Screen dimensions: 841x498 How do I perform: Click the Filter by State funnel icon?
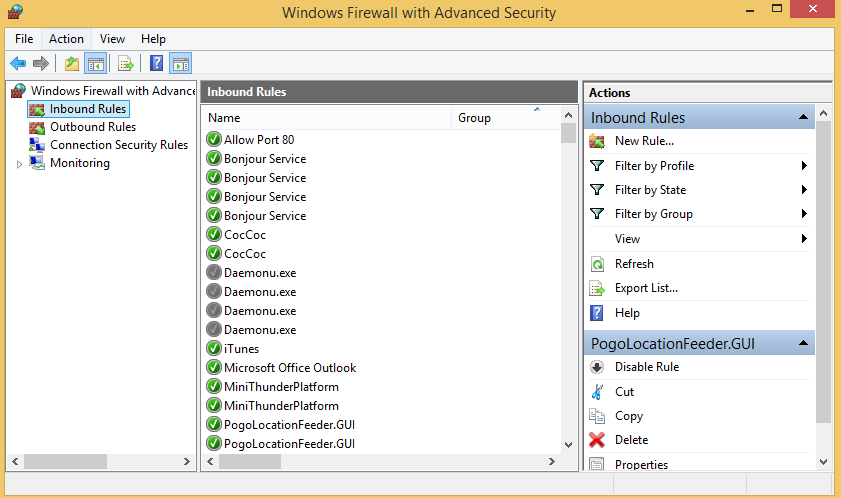(597, 189)
